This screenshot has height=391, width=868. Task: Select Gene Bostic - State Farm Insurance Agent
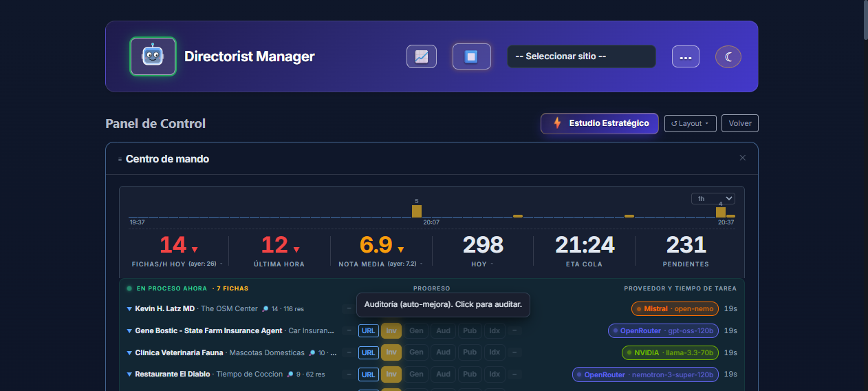coord(208,331)
